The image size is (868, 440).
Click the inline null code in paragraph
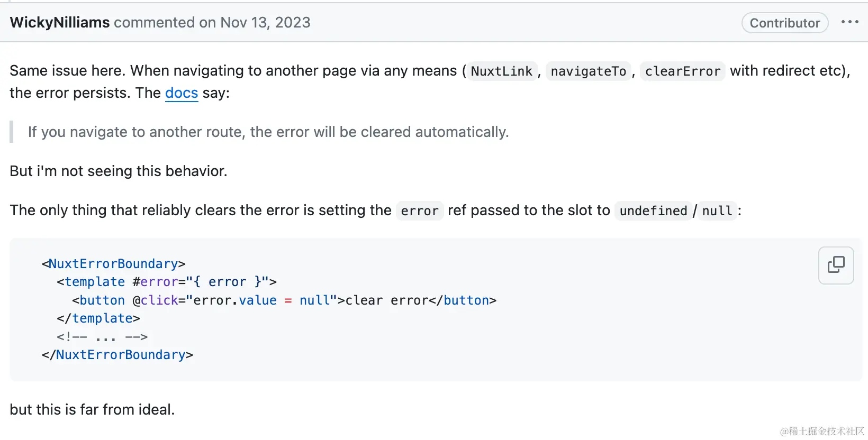717,210
